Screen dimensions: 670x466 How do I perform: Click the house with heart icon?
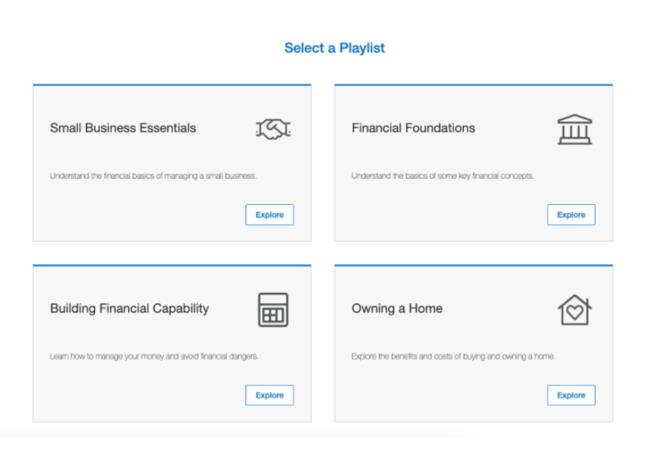point(574,309)
